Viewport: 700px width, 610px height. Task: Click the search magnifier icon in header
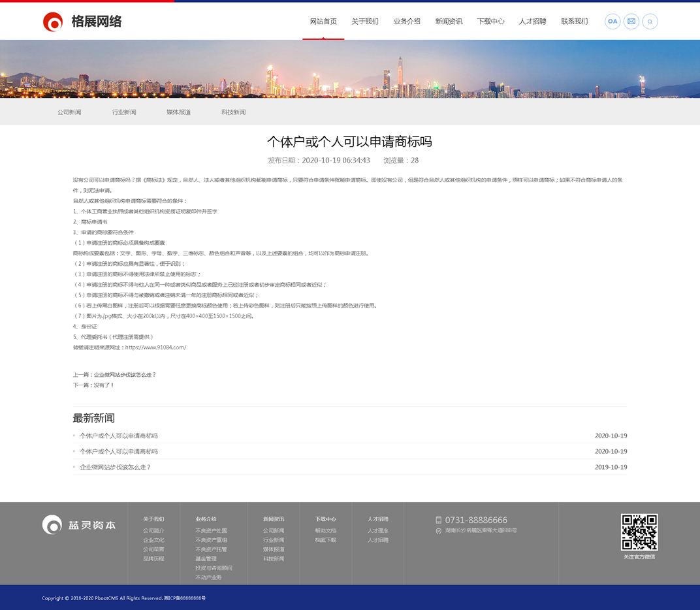[650, 22]
